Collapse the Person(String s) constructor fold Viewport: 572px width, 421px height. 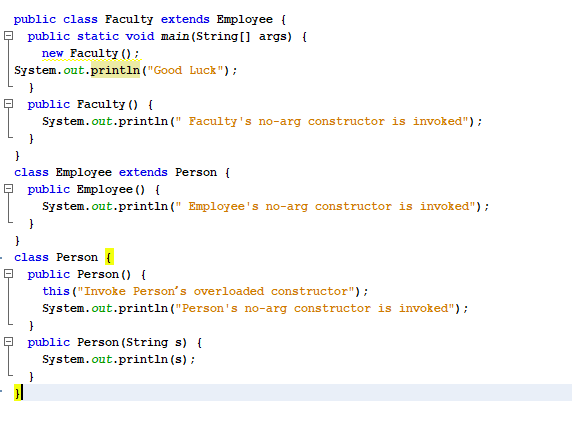click(x=8, y=341)
